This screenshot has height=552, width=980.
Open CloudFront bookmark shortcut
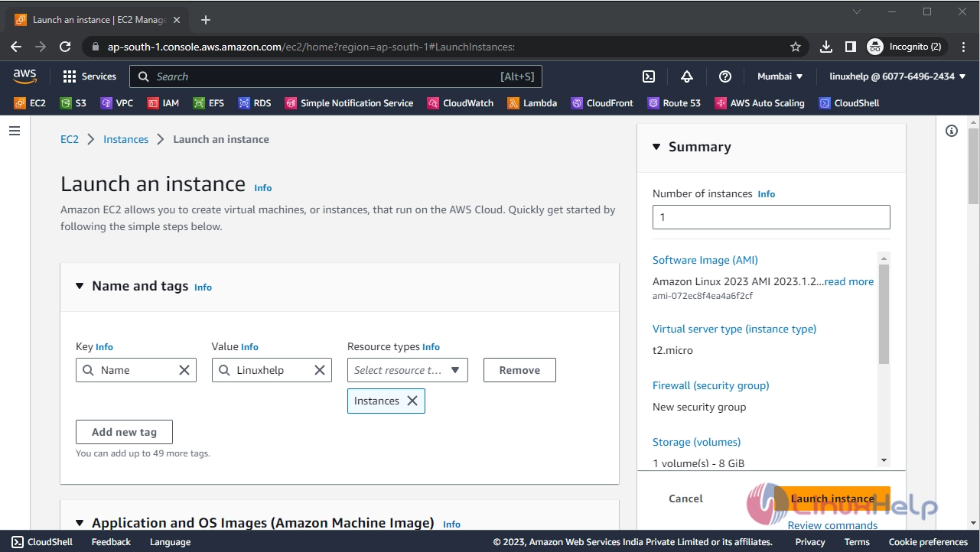pyautogui.click(x=602, y=103)
